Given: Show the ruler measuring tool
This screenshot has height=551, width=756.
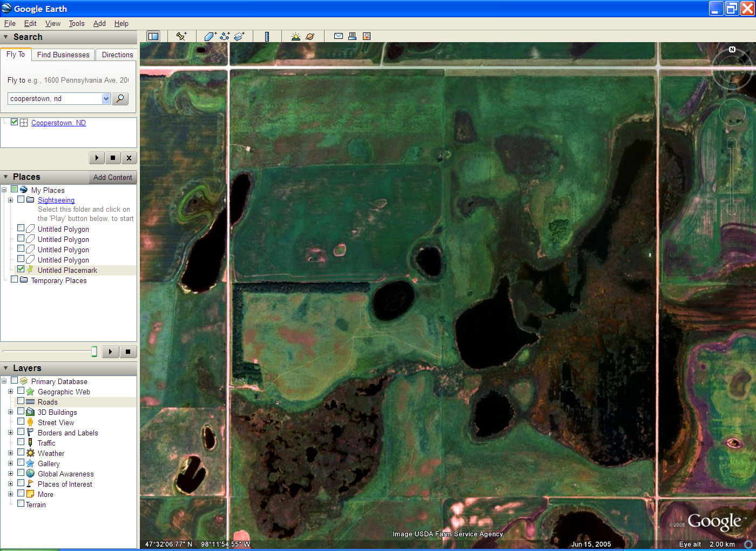Looking at the screenshot, I should click(267, 36).
